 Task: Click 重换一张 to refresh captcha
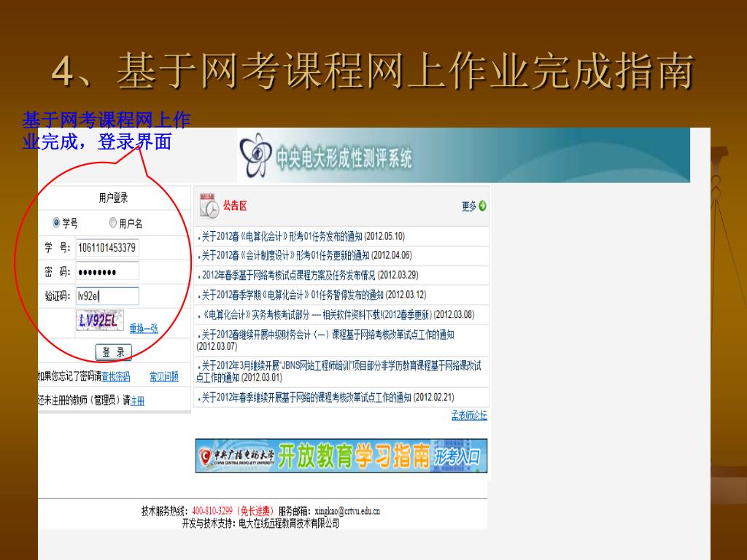point(144,328)
